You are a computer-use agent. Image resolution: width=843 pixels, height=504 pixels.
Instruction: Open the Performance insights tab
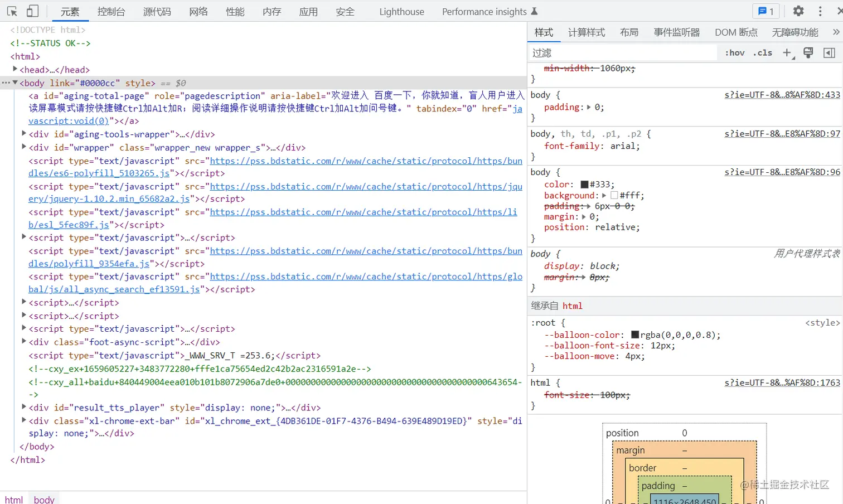[490, 12]
